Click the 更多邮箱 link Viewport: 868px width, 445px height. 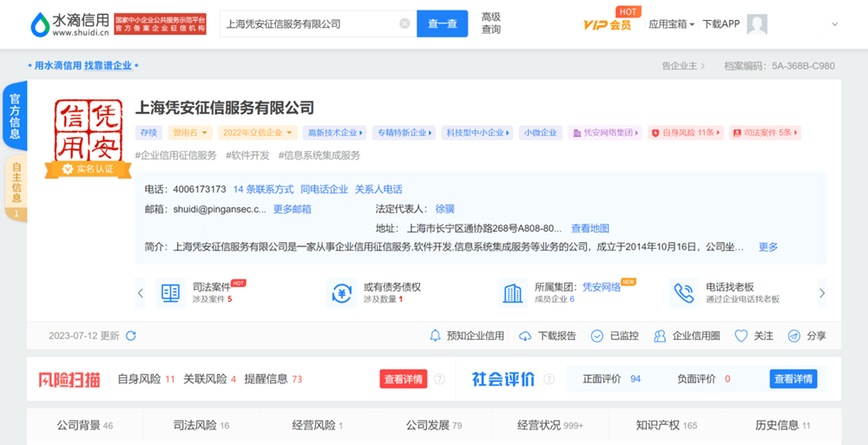point(293,209)
